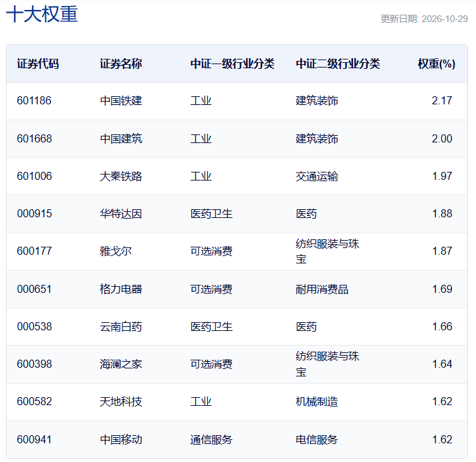Click 可选消费 in the 海澜之家 row
The width and height of the screenshot is (476, 462).
pos(211,364)
